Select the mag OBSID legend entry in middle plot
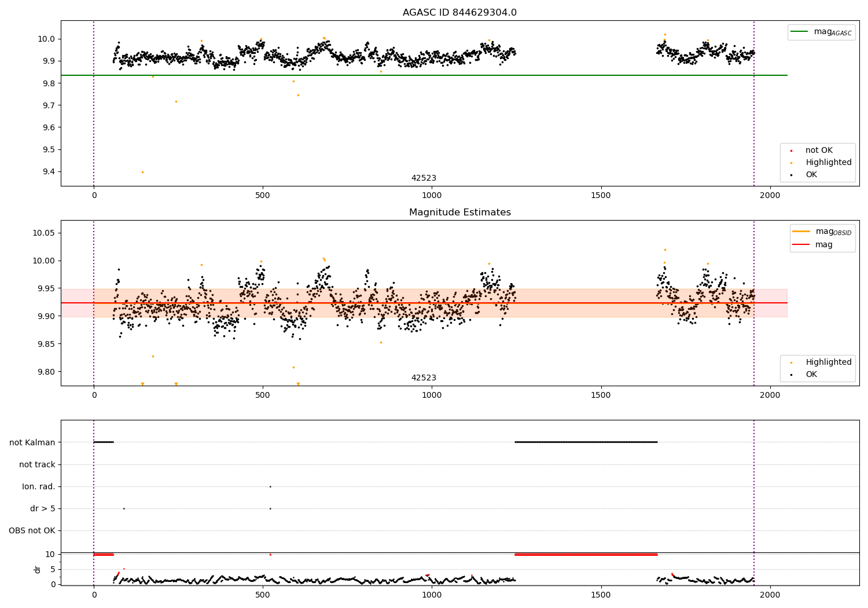 click(x=822, y=232)
